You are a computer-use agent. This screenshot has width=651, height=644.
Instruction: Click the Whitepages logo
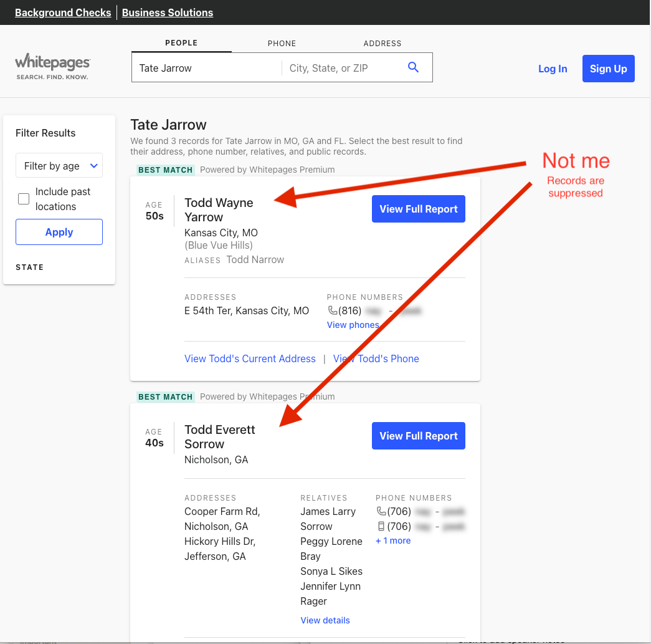[x=52, y=66]
